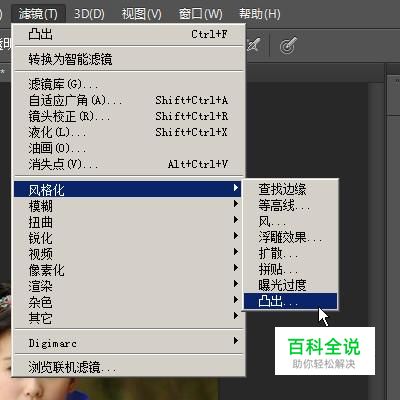The image size is (400, 400).
Task: Select 等高线... in stylize submenu
Action: pos(291,205)
